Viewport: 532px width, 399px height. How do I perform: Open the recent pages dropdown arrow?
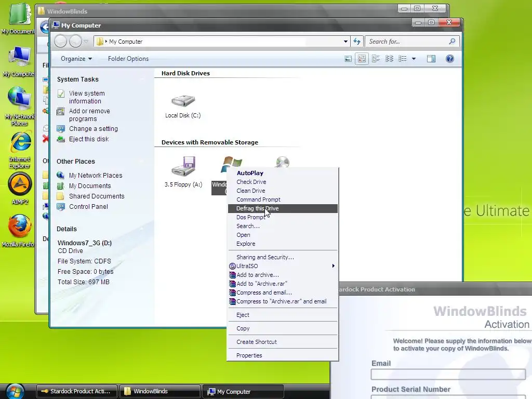[86, 42]
